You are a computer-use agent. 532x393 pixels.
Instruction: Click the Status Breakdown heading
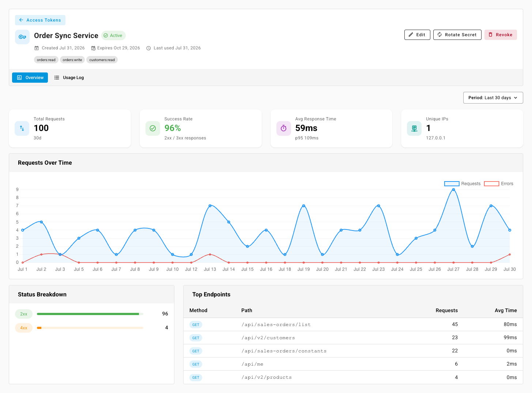point(42,295)
